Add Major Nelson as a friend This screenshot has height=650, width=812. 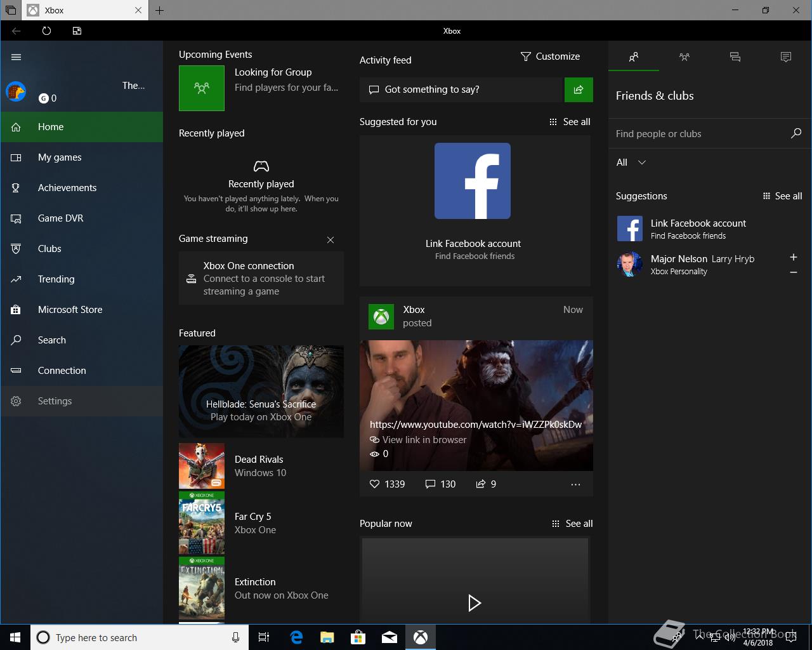793,257
